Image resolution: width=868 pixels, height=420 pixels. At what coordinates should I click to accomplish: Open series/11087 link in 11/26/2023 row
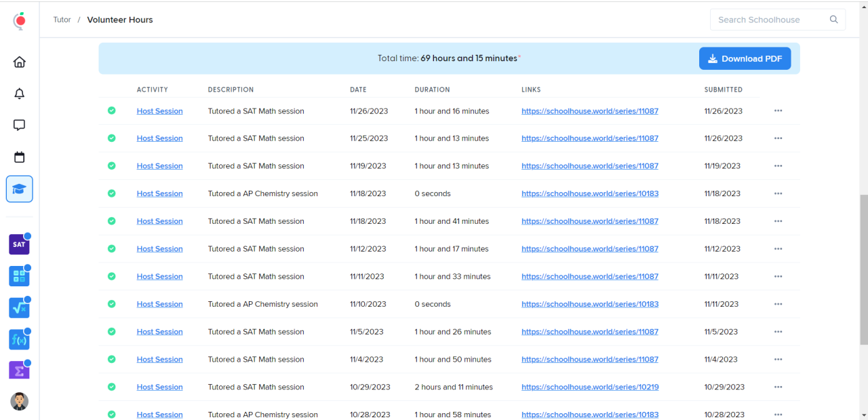pyautogui.click(x=590, y=111)
